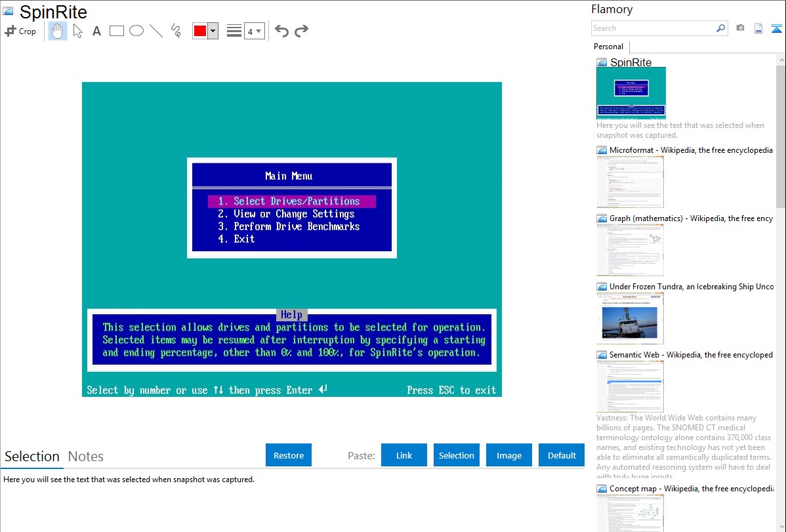Activate the hand pan tool
This screenshot has height=532, width=786.
tap(58, 31)
